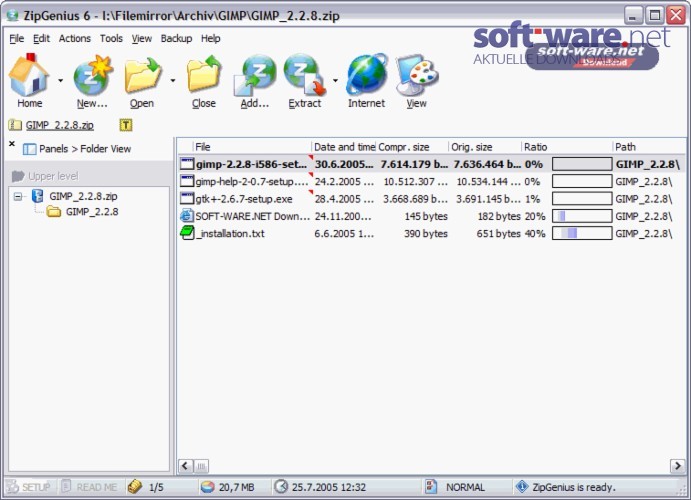The image size is (691, 500).
Task: Select the _installation.txt file name
Action: [x=230, y=233]
